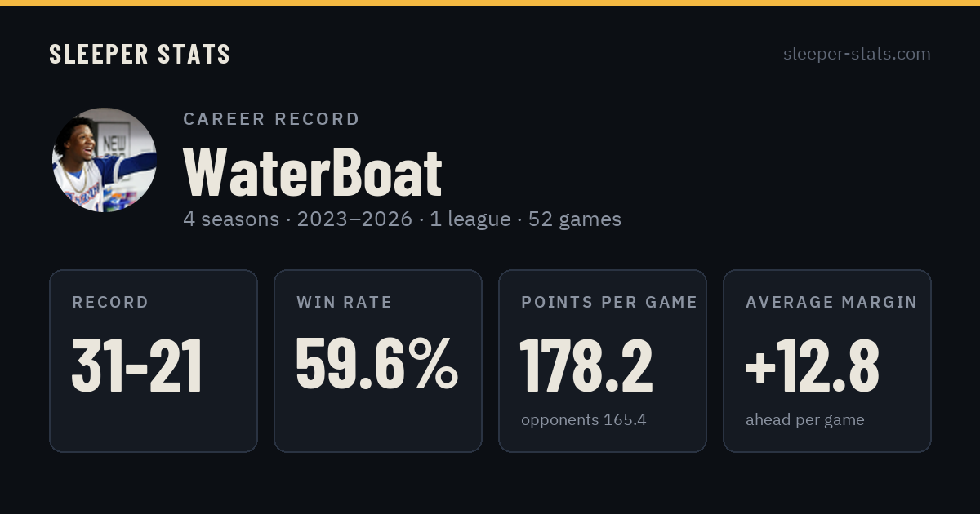Click the 31-21 record value
The height and width of the screenshot is (514, 980).
click(137, 366)
